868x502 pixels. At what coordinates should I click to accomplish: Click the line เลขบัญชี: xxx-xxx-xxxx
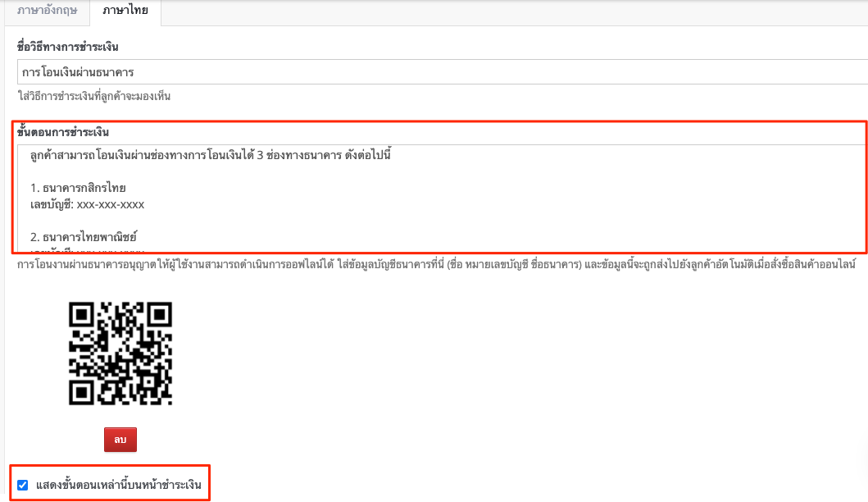pyautogui.click(x=87, y=204)
